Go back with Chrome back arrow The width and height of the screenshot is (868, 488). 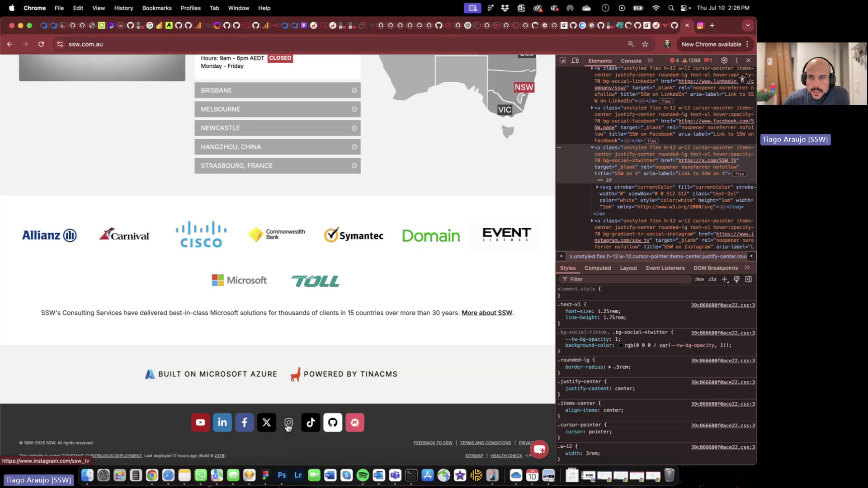coord(10,44)
